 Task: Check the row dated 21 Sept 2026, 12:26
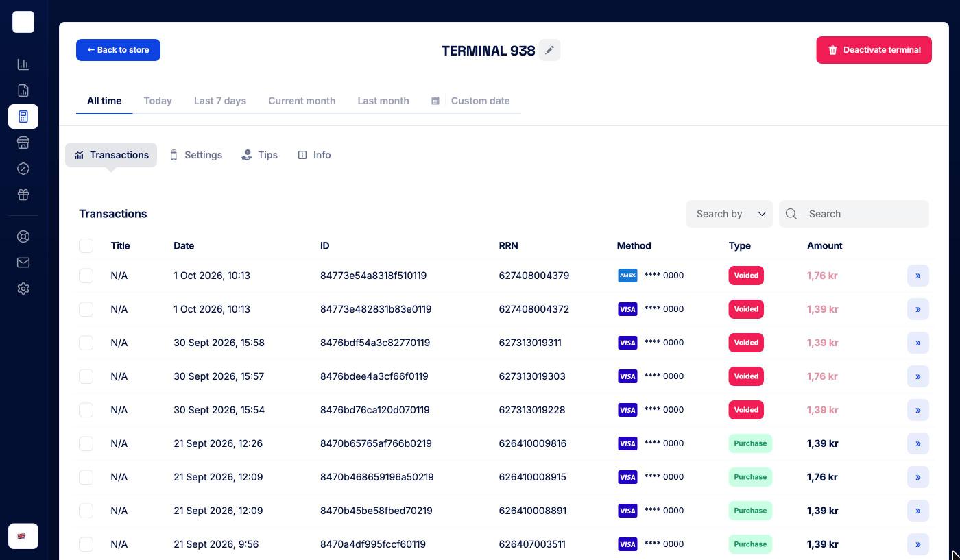click(x=86, y=443)
